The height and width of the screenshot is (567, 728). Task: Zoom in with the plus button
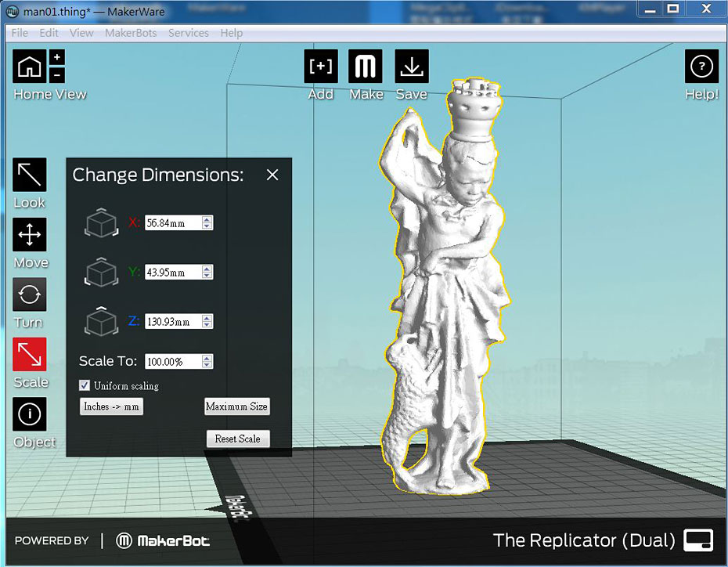point(56,57)
